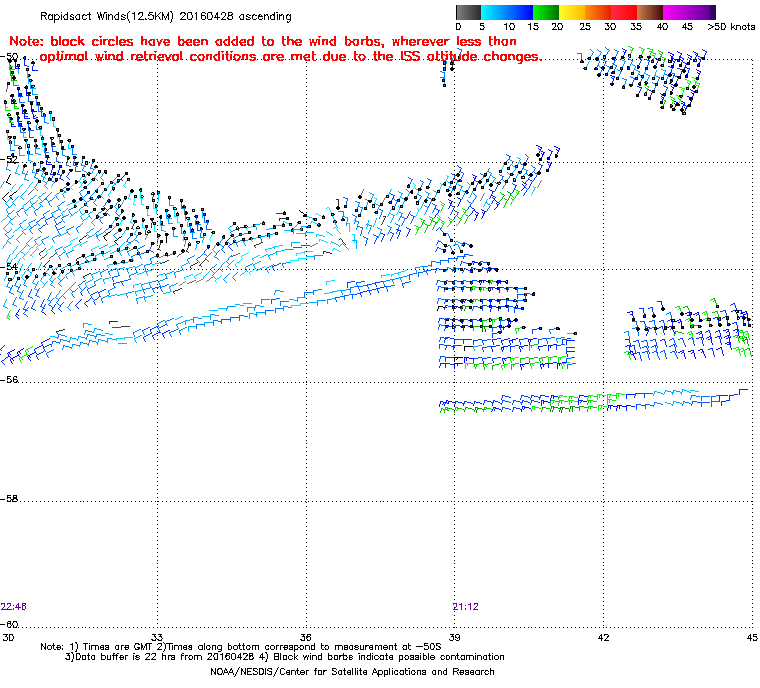
Task: Click the longitude label '30'
Action: coord(8,637)
